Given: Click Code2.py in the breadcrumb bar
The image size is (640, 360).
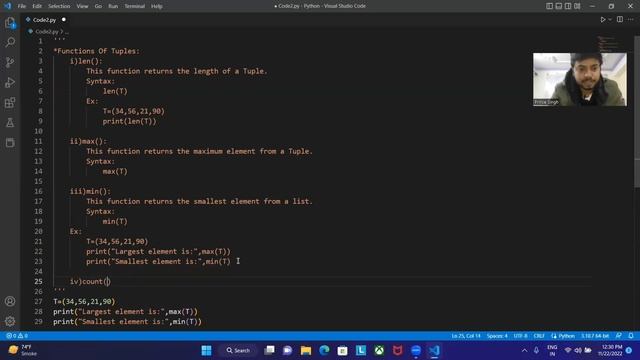Looking at the screenshot, I should [x=47, y=31].
